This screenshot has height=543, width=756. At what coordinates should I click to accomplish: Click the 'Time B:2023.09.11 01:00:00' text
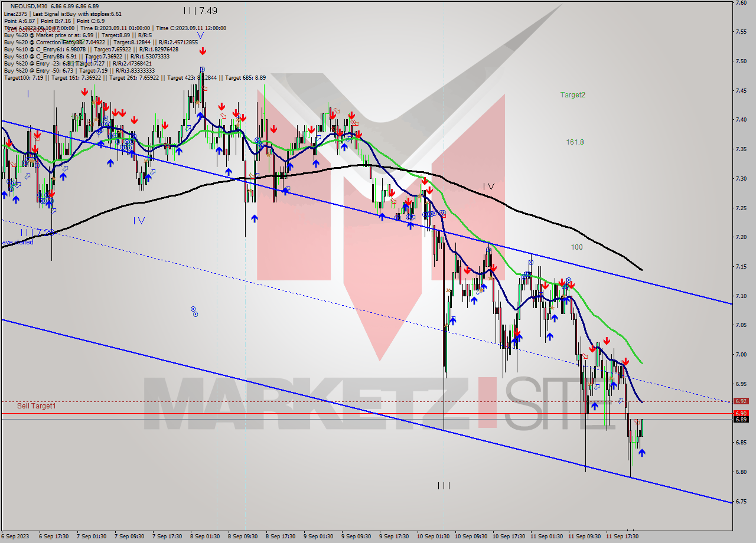(115, 28)
